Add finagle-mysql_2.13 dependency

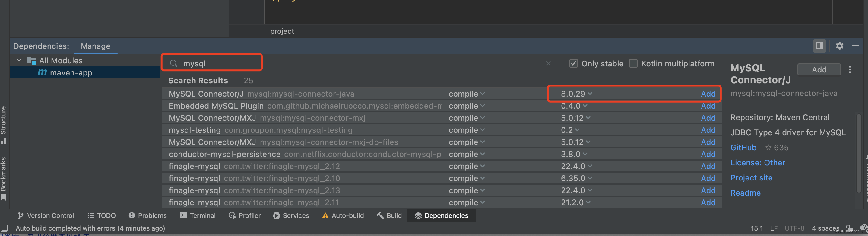(708, 190)
